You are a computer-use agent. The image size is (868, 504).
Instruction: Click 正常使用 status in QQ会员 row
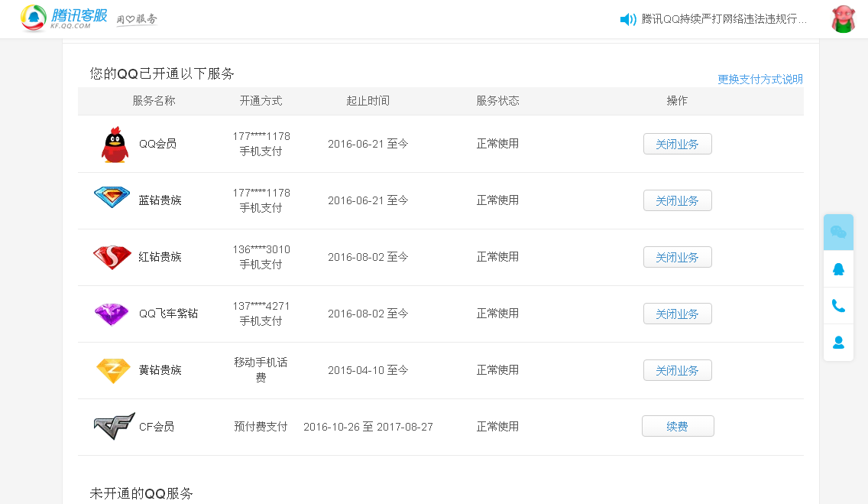[x=497, y=144]
